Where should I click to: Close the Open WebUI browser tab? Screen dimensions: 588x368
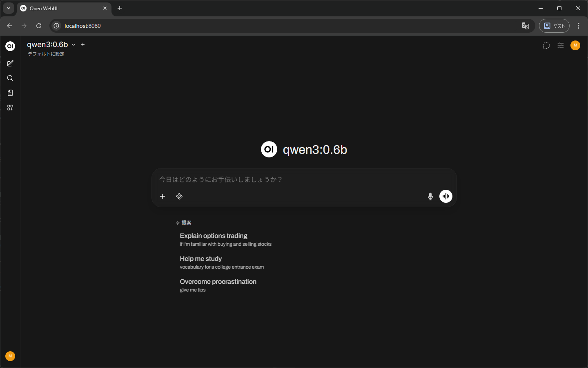(105, 8)
